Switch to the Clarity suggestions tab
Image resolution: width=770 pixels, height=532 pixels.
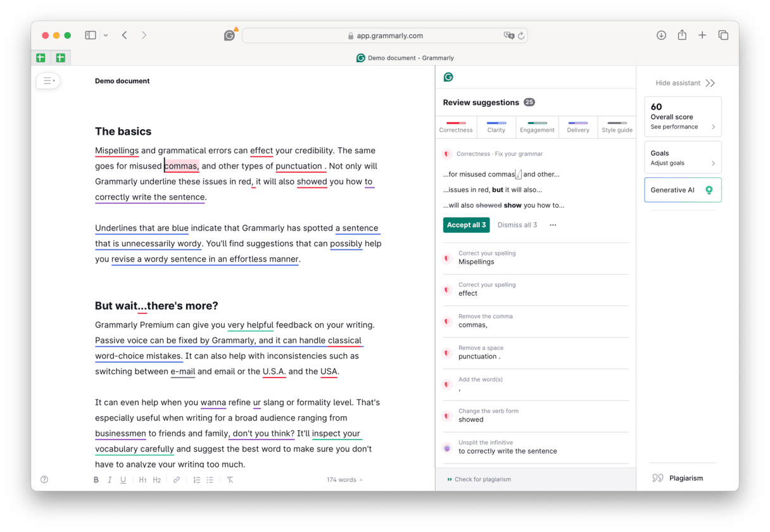point(496,127)
